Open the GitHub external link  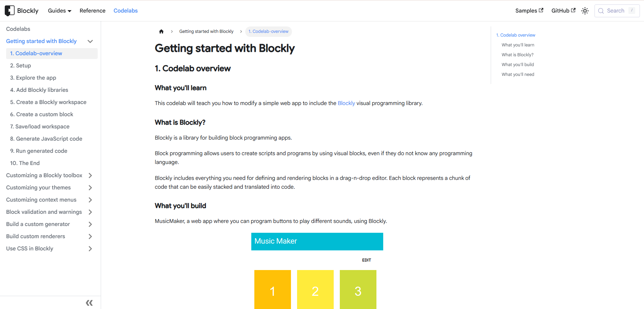point(563,11)
